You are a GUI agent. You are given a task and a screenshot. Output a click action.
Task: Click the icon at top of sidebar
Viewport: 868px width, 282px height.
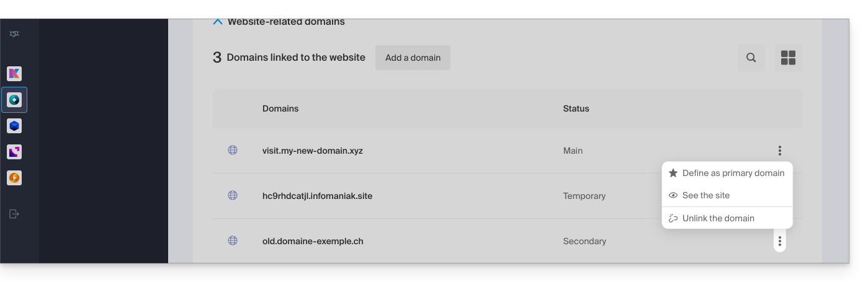coord(14,34)
